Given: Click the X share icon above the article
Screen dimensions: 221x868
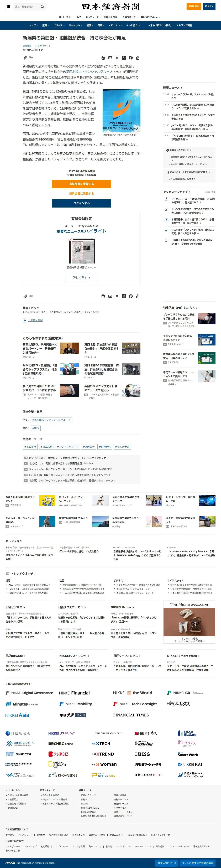Looking at the screenshot, I should pyautogui.click(x=124, y=58).
